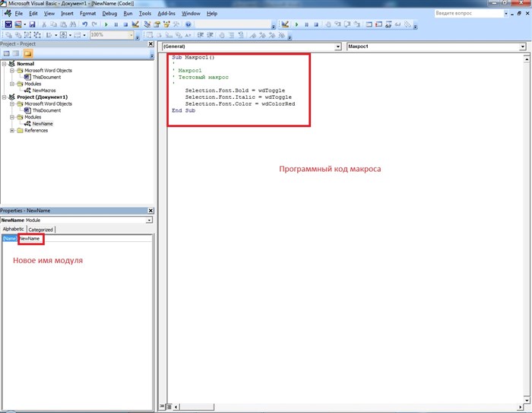Click View Code in the Project panel
The width and height of the screenshot is (532, 413).
(x=6, y=54)
